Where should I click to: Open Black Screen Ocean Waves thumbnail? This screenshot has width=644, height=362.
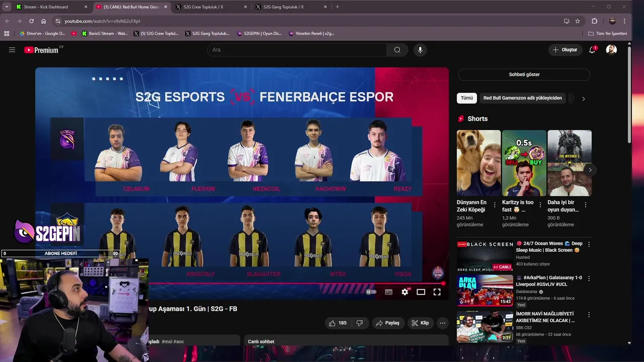pyautogui.click(x=485, y=255)
